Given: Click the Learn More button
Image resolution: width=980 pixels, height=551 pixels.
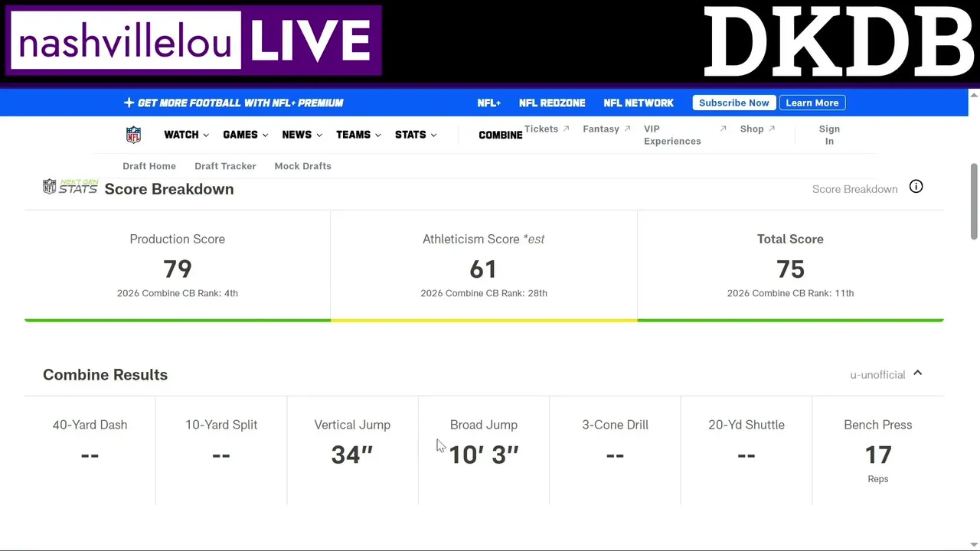Looking at the screenshot, I should [x=812, y=103].
